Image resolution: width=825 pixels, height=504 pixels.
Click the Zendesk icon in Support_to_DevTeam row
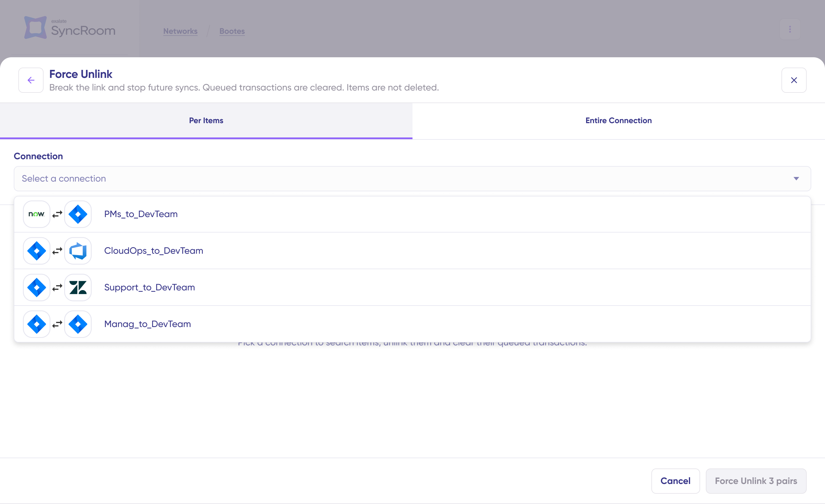[78, 288]
